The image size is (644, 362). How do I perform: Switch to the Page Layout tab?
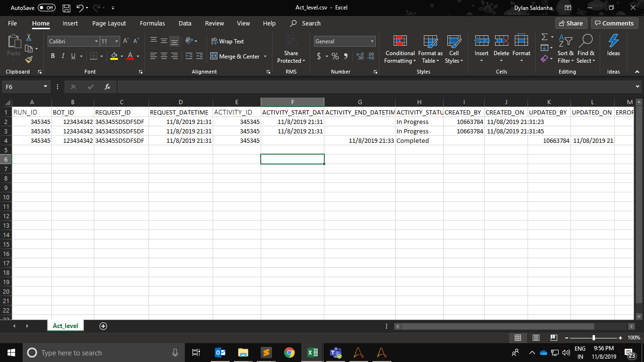pyautogui.click(x=109, y=24)
